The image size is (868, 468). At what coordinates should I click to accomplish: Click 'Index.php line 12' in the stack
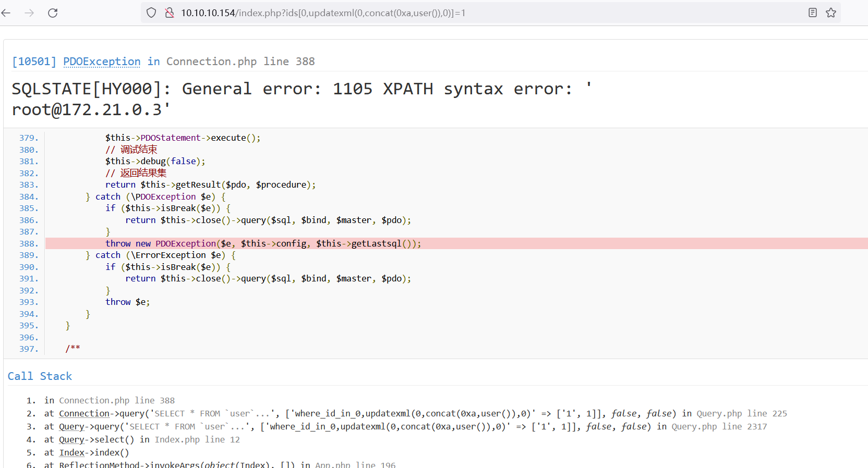click(197, 439)
